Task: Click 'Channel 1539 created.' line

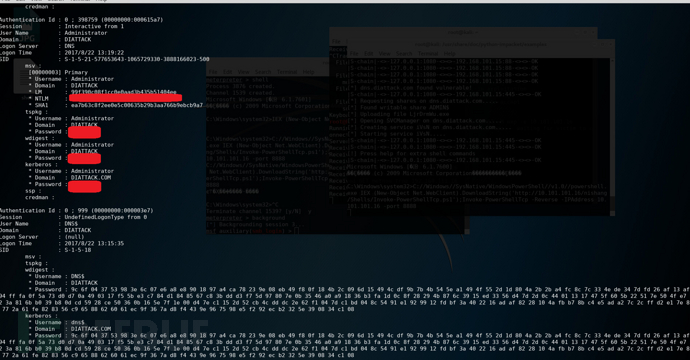Action: click(239, 93)
